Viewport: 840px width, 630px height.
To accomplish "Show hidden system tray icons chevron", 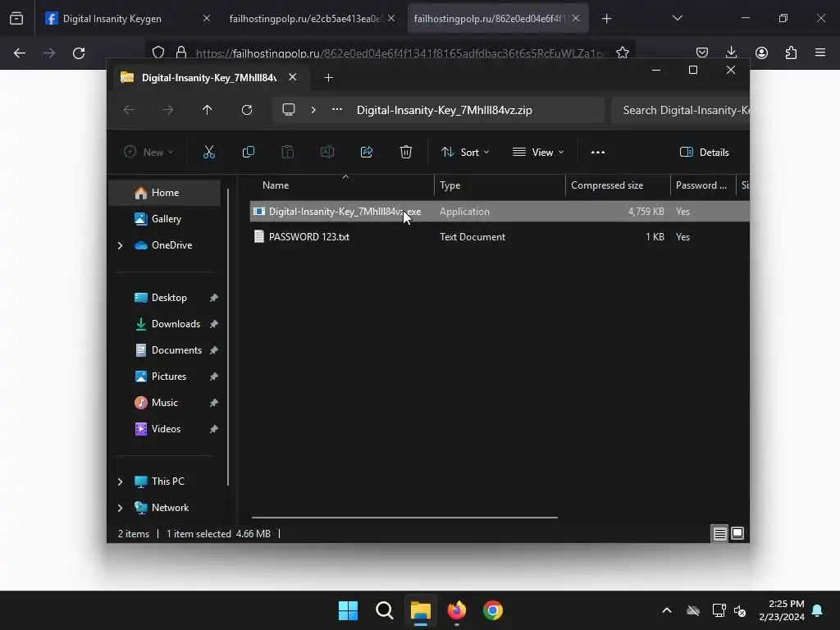I will click(666, 610).
